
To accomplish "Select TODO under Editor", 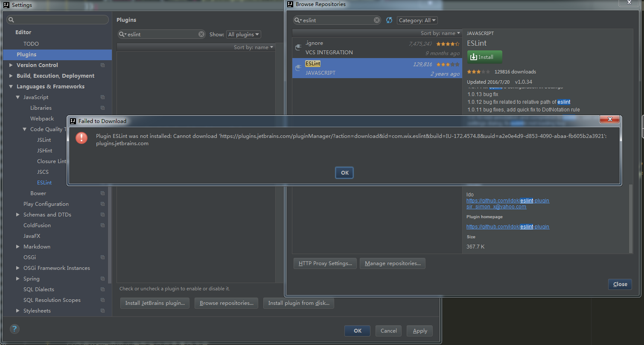I will coord(31,44).
